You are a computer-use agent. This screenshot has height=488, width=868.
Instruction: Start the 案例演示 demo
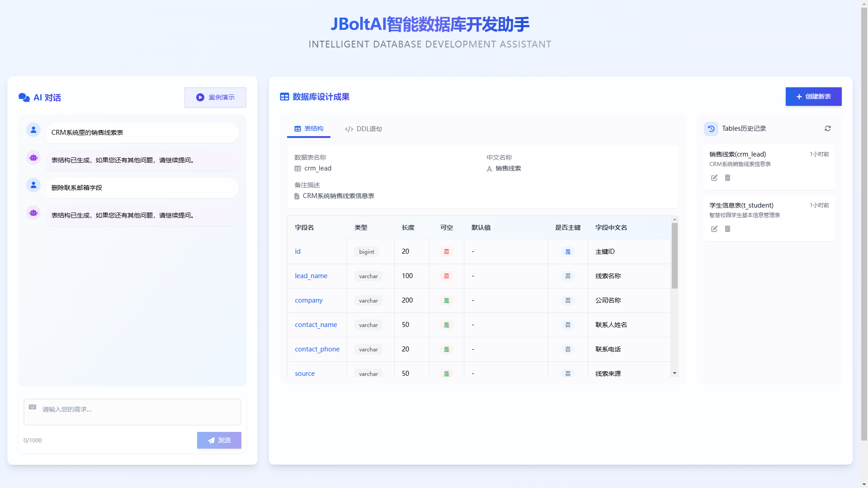(215, 97)
